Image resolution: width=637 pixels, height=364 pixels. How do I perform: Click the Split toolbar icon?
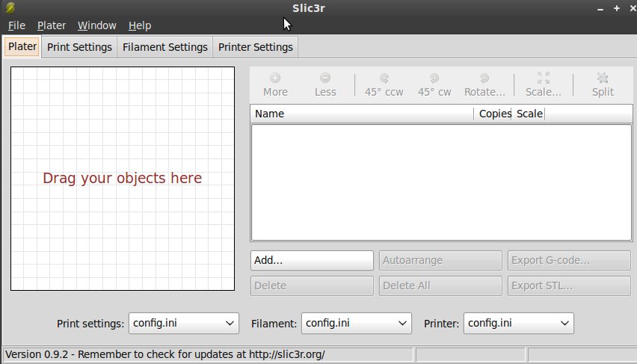603,84
